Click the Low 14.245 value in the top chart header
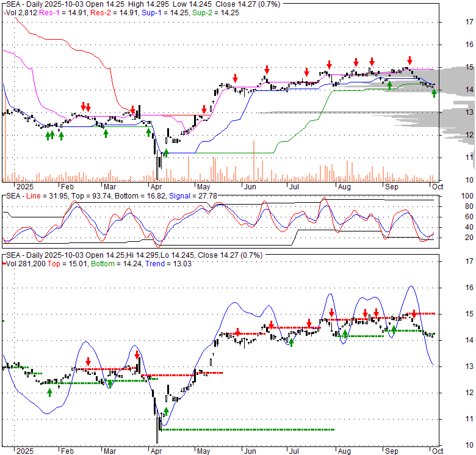Viewport: 476px width, 455px height. (x=193, y=4)
